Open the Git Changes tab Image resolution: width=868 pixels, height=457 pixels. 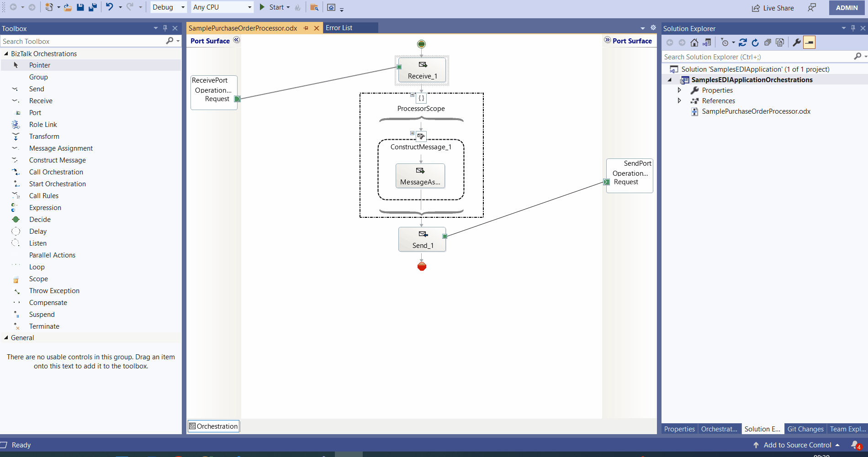[x=805, y=429]
